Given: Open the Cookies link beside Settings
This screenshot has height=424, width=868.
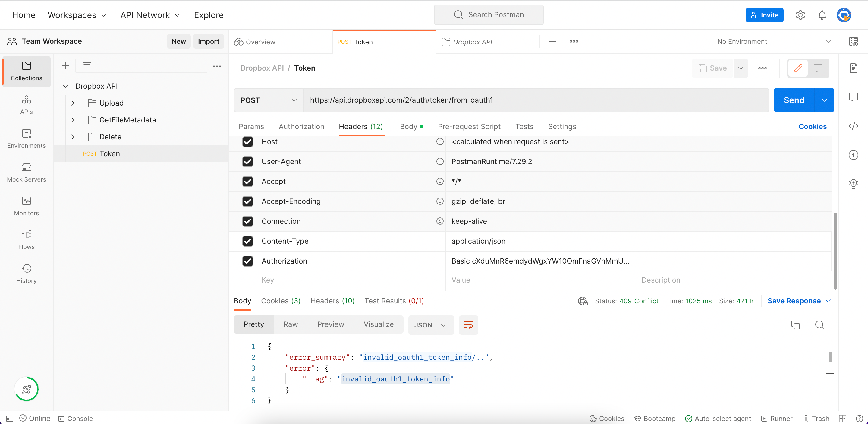Looking at the screenshot, I should (x=813, y=126).
